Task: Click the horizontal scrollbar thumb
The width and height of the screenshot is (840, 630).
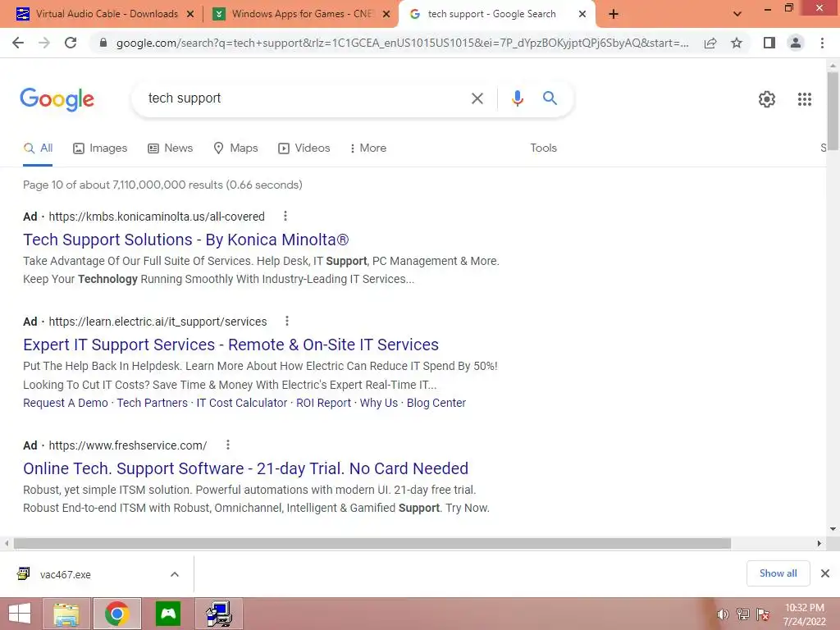Action: click(372, 543)
